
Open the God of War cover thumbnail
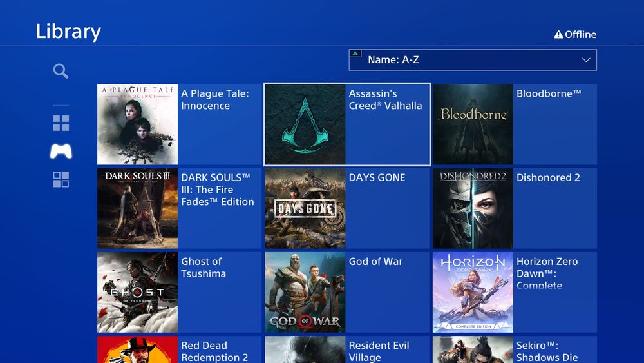coord(305,292)
